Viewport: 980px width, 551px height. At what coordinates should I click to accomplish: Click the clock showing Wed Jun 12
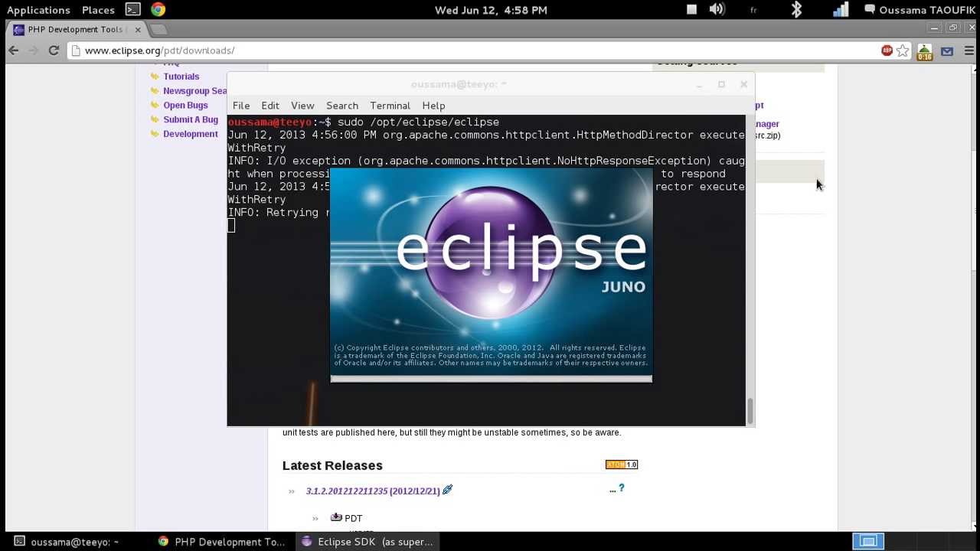tap(491, 10)
